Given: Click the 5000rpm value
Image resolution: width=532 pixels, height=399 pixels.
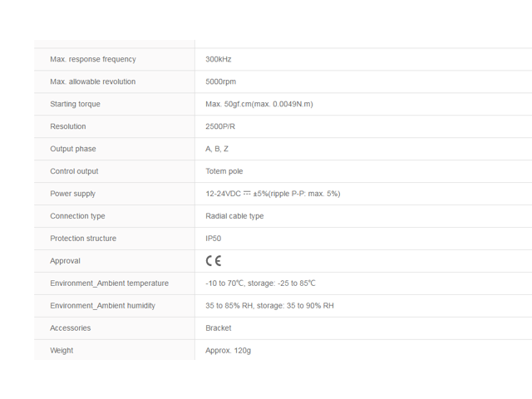Looking at the screenshot, I should 220,81.
